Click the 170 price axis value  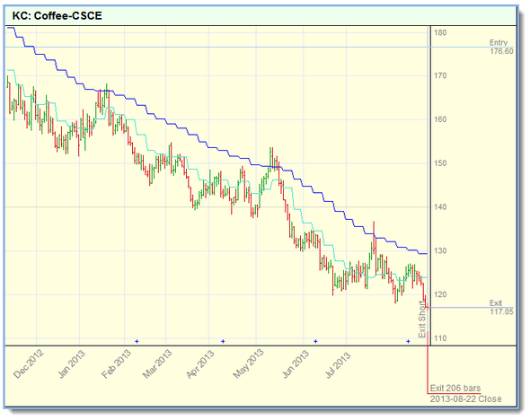click(440, 75)
